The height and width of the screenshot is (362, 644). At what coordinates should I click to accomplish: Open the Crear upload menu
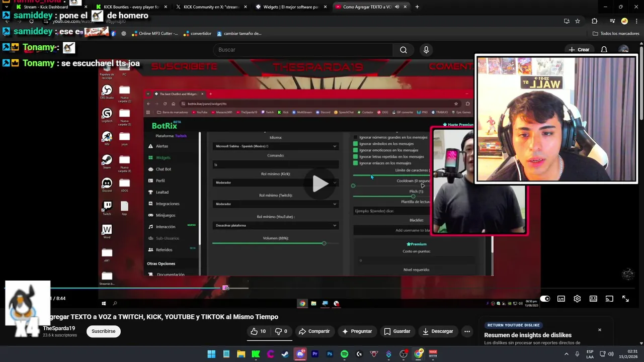click(579, 50)
